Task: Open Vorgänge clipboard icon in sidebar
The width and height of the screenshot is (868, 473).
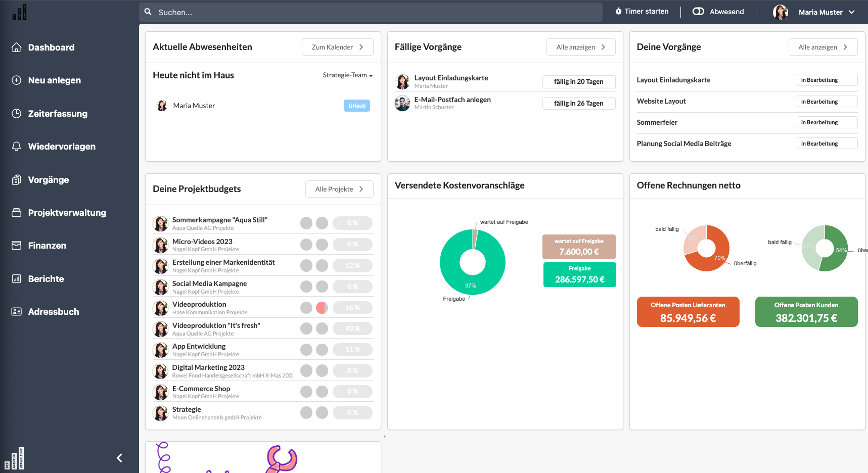Action: [17, 180]
